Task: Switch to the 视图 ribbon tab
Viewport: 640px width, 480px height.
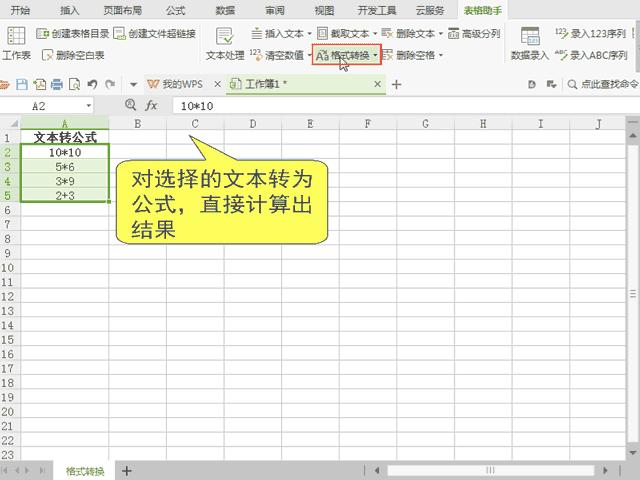Action: pyautogui.click(x=324, y=10)
